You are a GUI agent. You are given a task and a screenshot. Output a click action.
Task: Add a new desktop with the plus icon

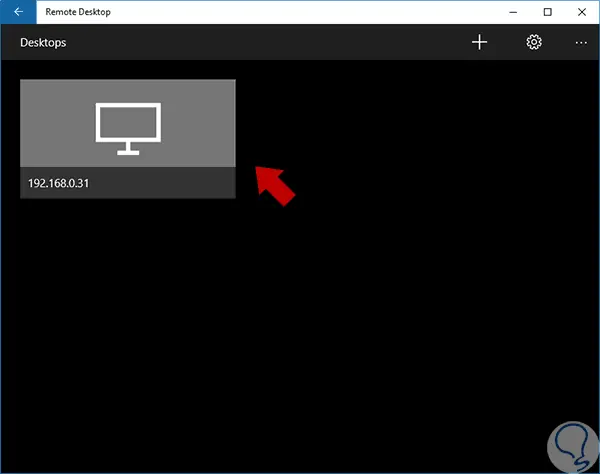coord(479,42)
